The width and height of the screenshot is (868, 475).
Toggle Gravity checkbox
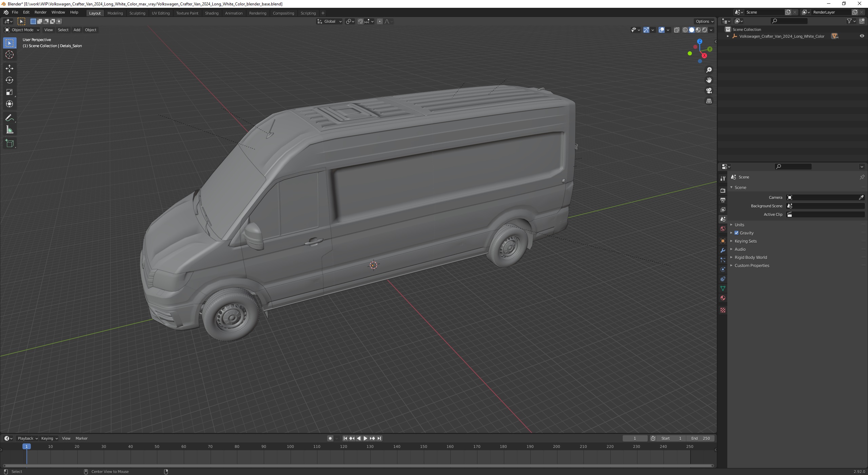coord(736,233)
